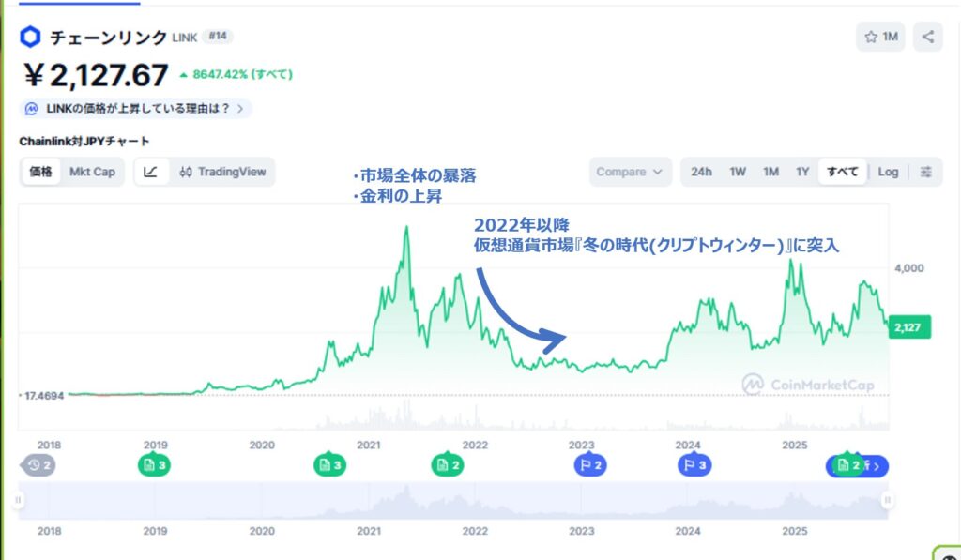
Task: Select the line chart icon
Action: pyautogui.click(x=150, y=172)
